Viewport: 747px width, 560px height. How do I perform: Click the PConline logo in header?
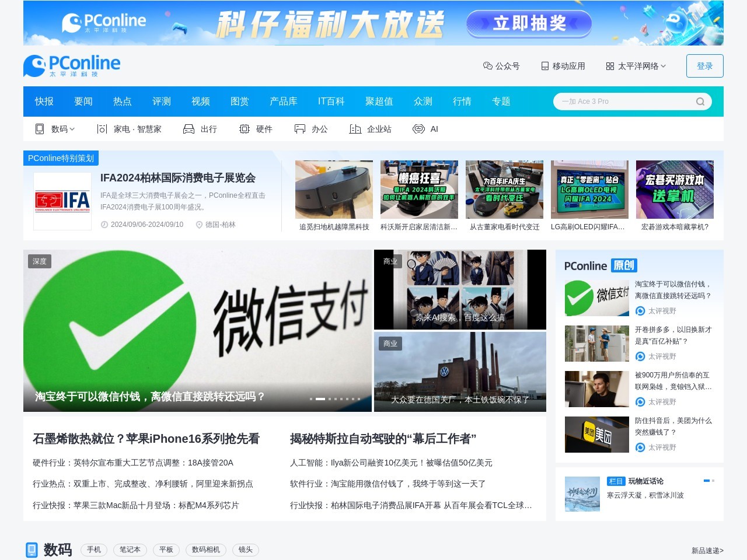tap(72, 66)
